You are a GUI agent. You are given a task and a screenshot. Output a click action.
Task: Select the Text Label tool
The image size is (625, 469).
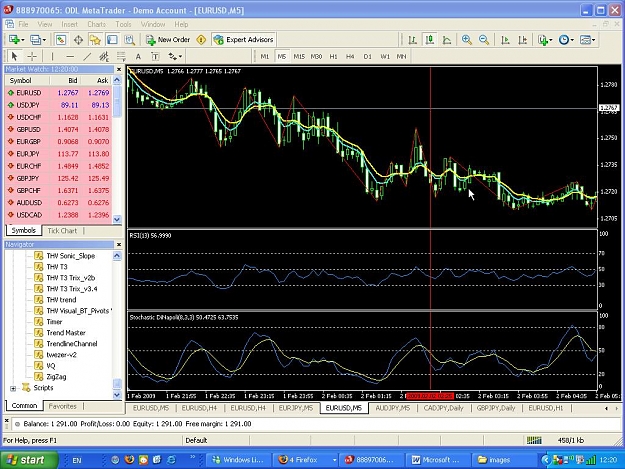155,56
